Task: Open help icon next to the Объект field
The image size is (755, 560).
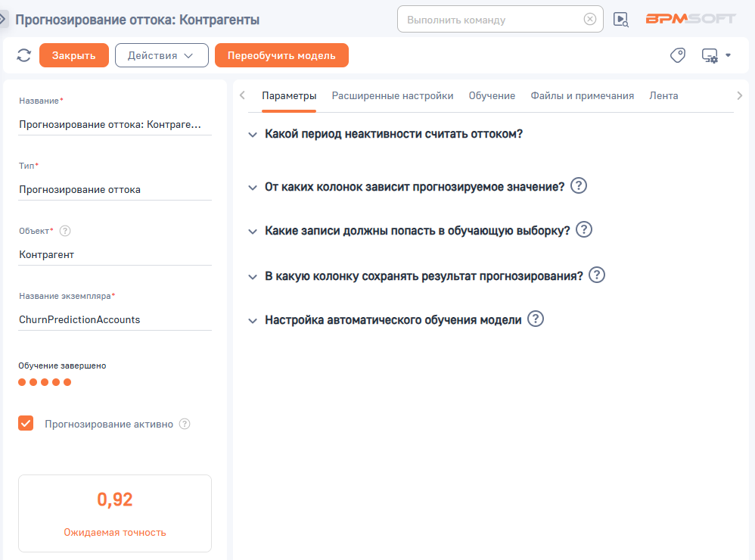Action: tap(65, 231)
